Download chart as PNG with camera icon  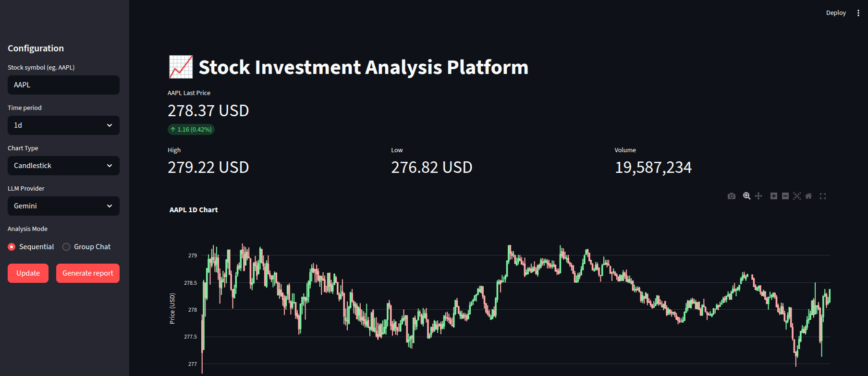[x=732, y=196]
